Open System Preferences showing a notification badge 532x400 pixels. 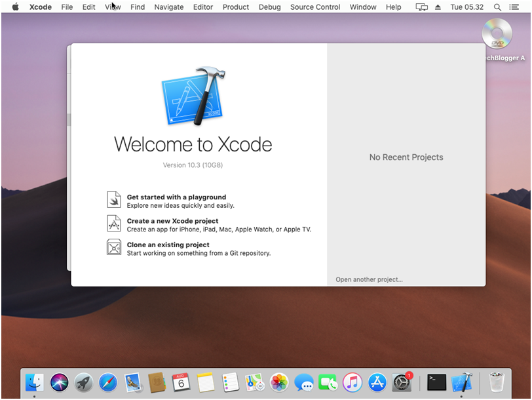(x=401, y=382)
